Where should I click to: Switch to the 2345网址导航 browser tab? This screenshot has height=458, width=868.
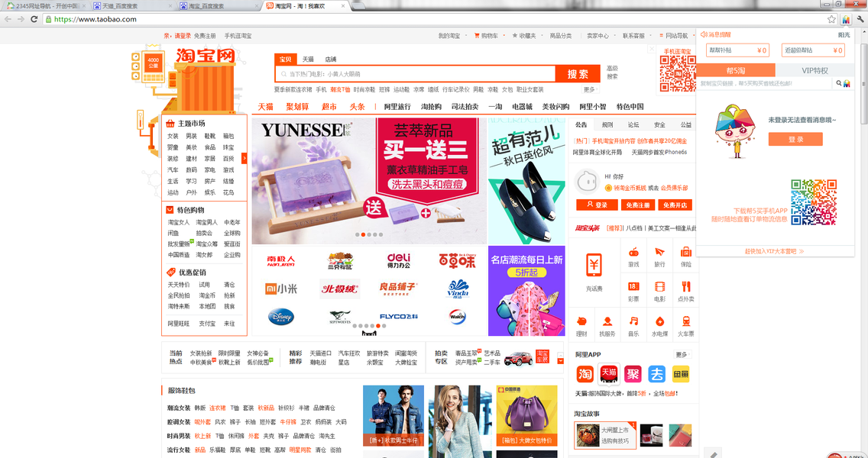click(x=47, y=6)
